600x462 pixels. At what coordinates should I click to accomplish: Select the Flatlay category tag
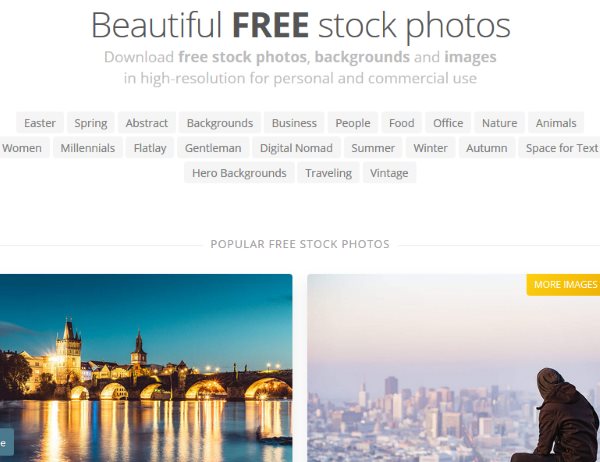click(x=150, y=148)
